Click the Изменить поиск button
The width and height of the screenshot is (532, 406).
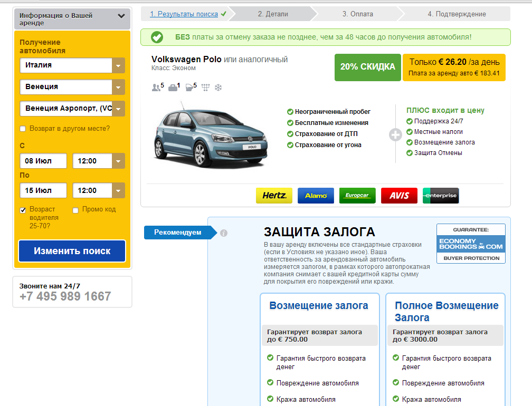pos(72,251)
